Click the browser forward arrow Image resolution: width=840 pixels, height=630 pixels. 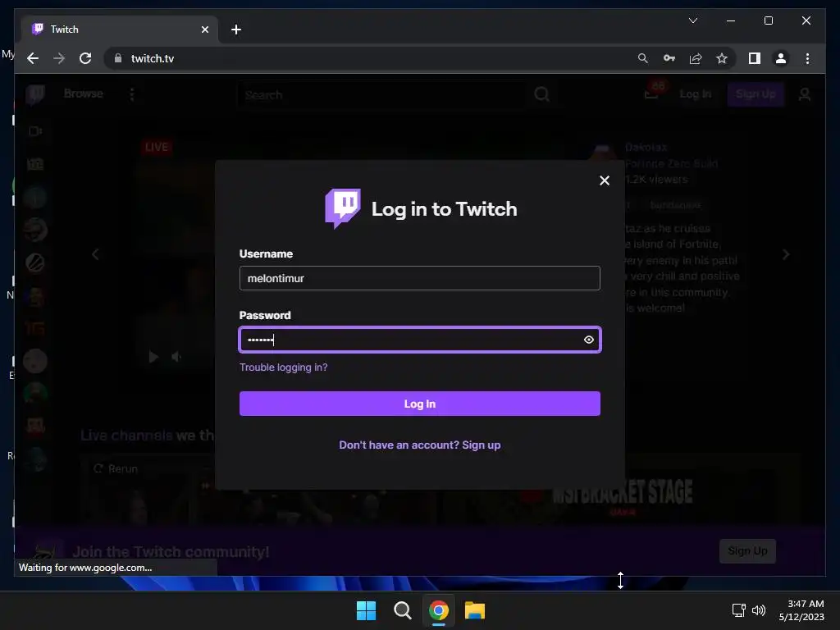(x=59, y=58)
